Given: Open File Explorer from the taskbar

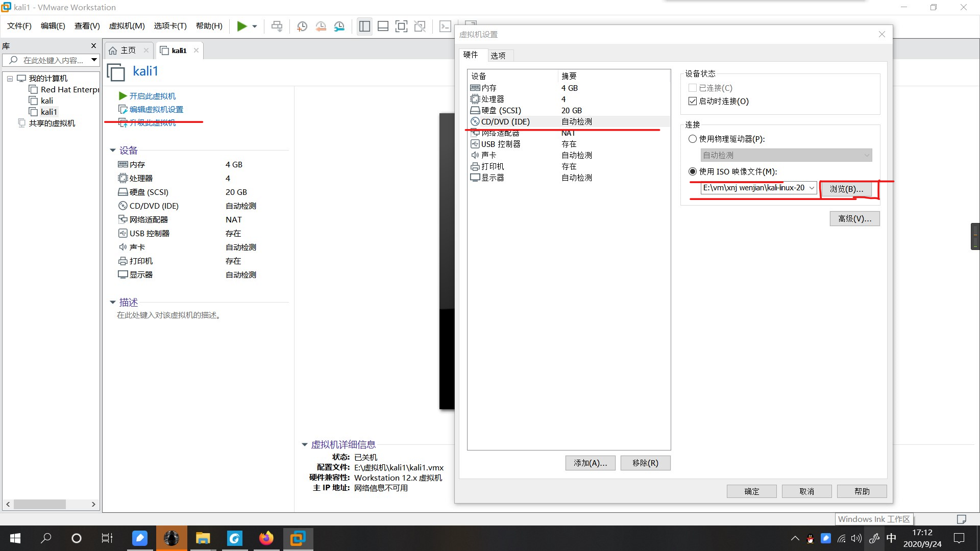Looking at the screenshot, I should (x=203, y=538).
